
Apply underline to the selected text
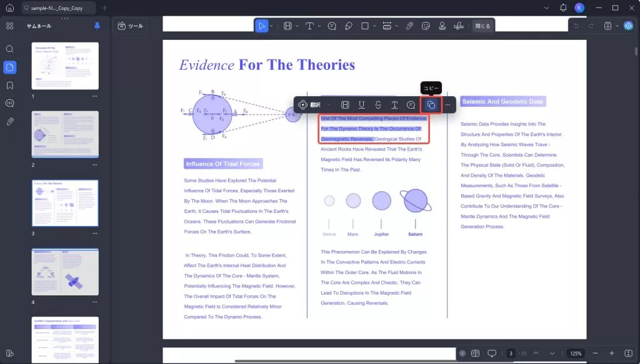tap(361, 105)
